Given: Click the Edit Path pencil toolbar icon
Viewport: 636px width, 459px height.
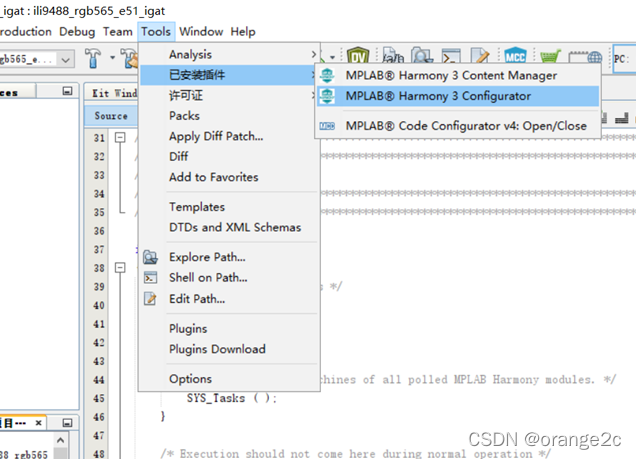Looking at the screenshot, I should pyautogui.click(x=480, y=56).
